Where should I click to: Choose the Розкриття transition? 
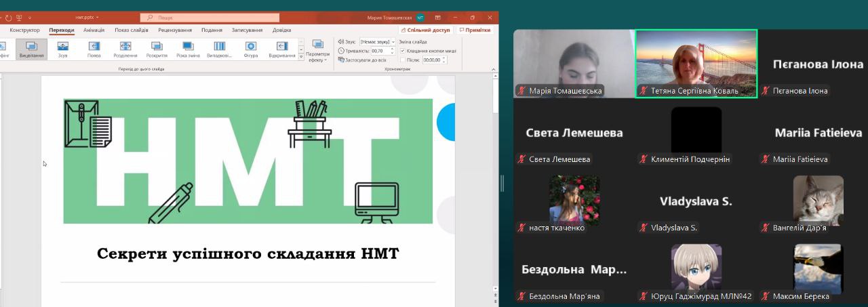157,49
